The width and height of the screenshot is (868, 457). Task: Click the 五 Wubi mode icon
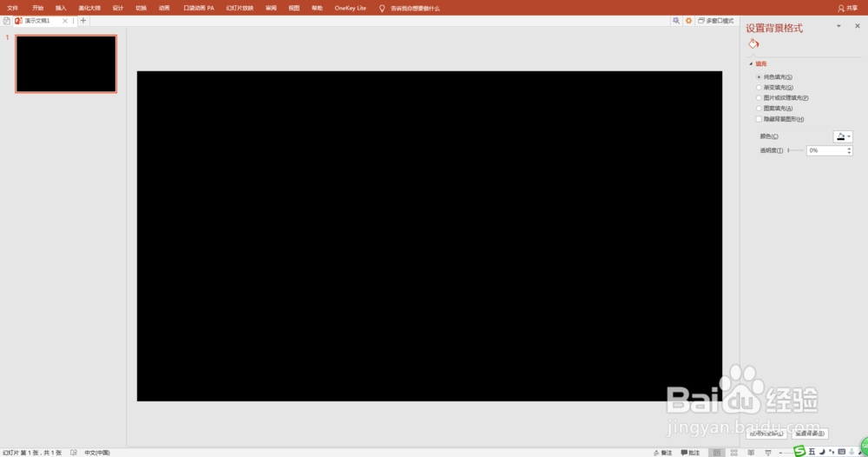[x=812, y=452]
